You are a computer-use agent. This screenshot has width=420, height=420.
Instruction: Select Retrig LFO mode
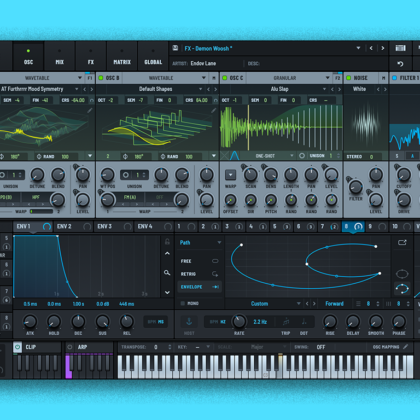[x=199, y=274]
